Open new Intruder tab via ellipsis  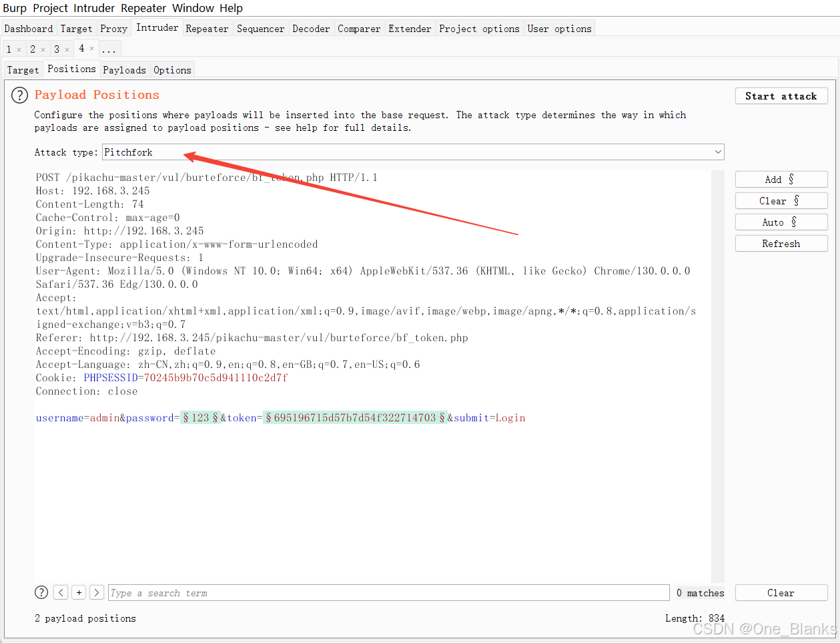pos(109,49)
